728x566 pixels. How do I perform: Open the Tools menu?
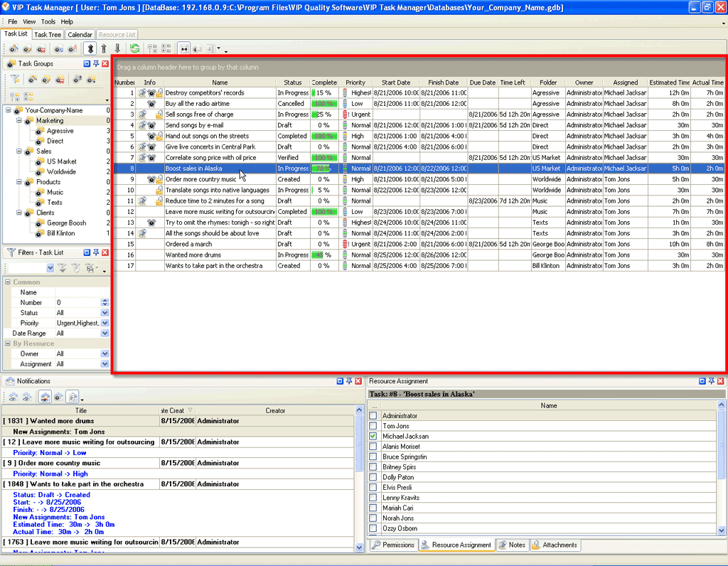pyautogui.click(x=48, y=22)
